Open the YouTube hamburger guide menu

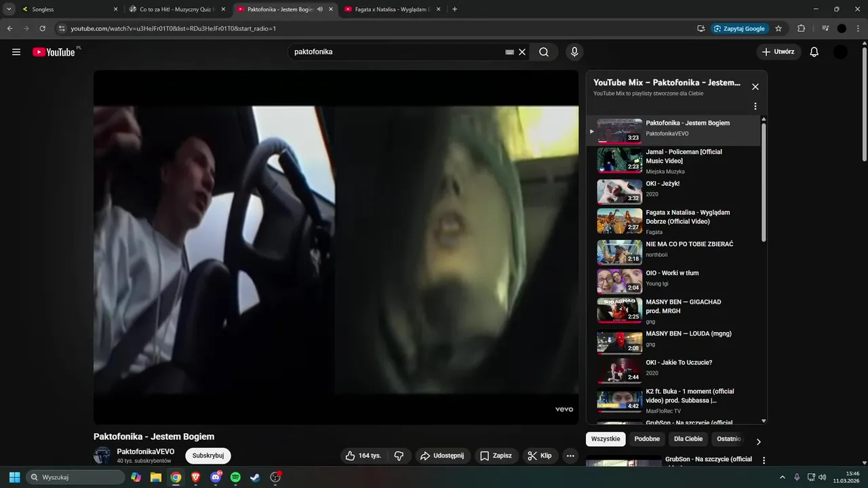click(16, 52)
